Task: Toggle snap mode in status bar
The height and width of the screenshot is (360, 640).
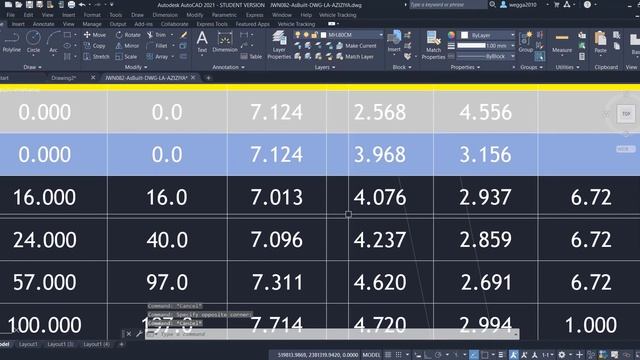Action: coord(399,355)
